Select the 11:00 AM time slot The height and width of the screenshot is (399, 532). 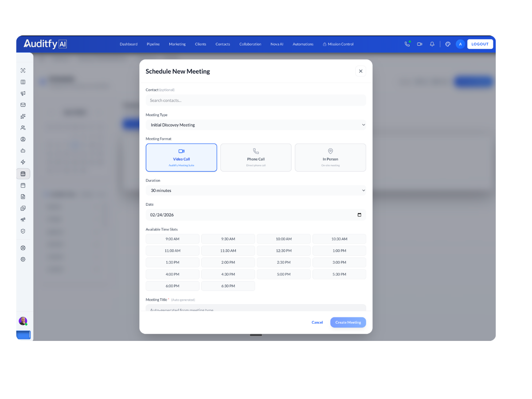172,251
